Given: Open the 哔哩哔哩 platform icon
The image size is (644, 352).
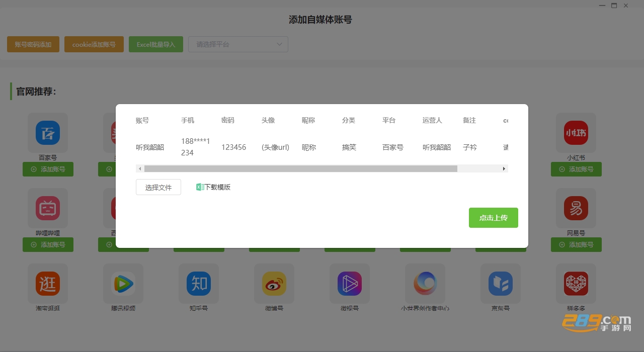Looking at the screenshot, I should pyautogui.click(x=48, y=208).
